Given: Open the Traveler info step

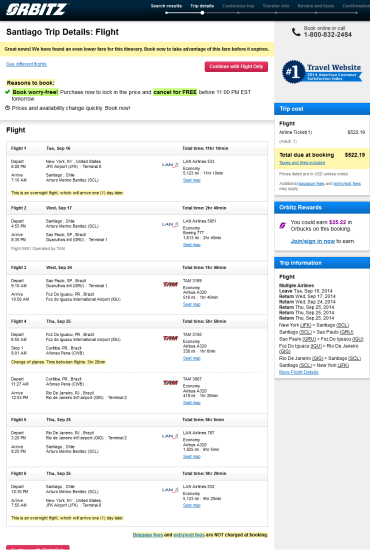Looking at the screenshot, I should pyautogui.click(x=276, y=6).
